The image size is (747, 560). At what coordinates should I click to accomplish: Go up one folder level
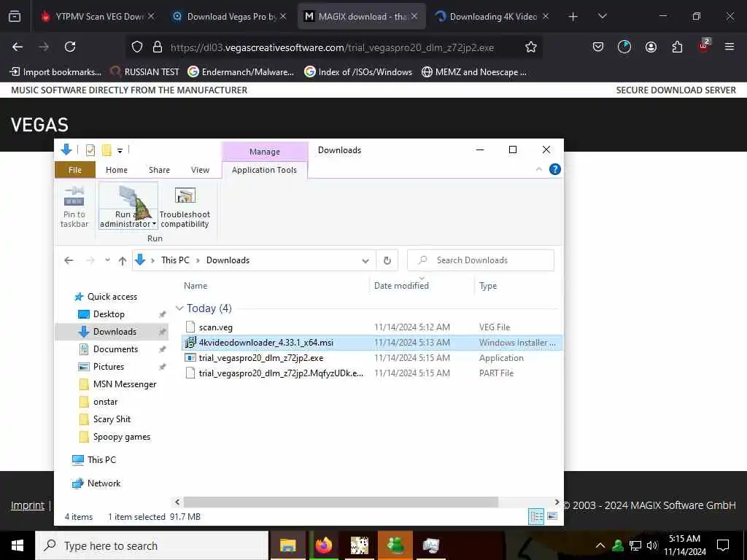(123, 260)
